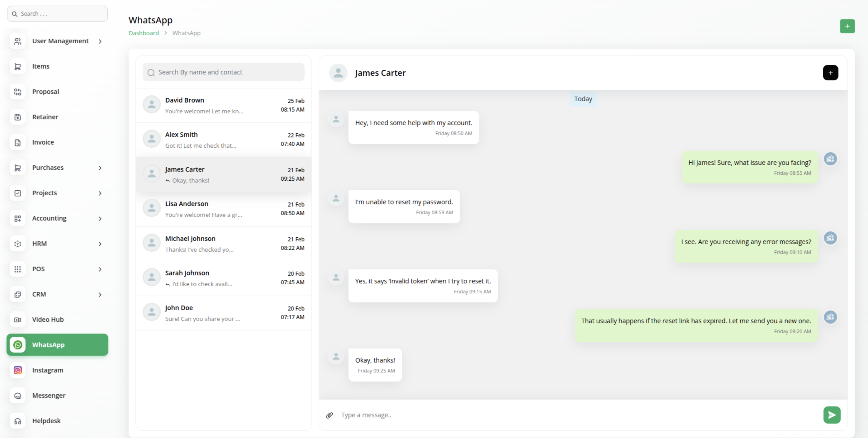Send the message with the green arrow button
The height and width of the screenshot is (438, 868).
point(831,415)
